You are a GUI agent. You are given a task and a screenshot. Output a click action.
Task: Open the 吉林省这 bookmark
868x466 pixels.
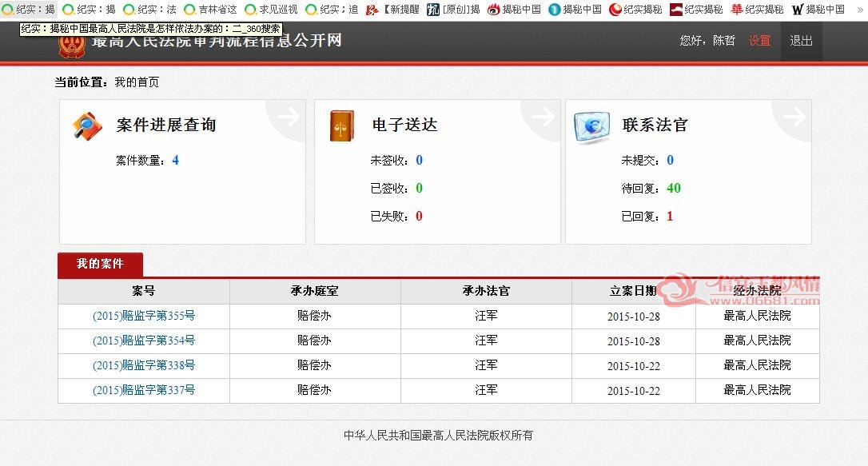coord(210,10)
